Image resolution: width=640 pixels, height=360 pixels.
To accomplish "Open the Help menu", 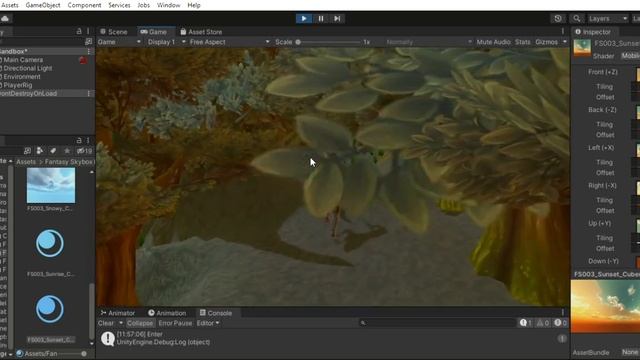I will pyautogui.click(x=194, y=5).
